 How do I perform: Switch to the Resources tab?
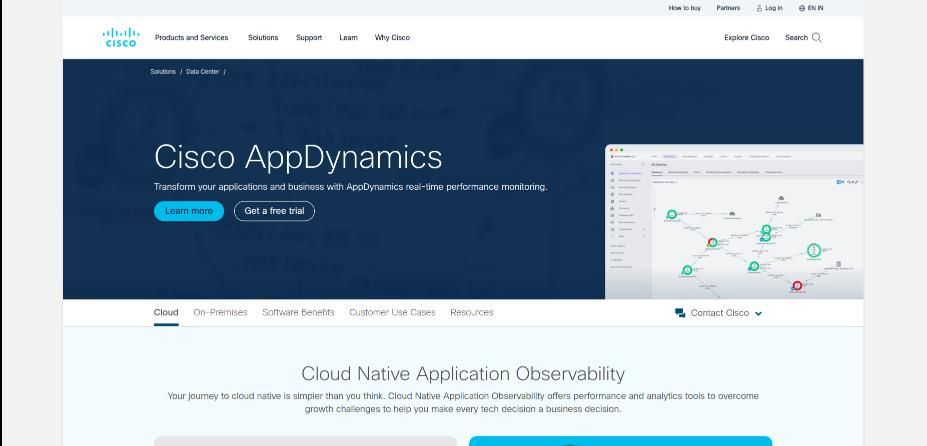click(x=472, y=312)
